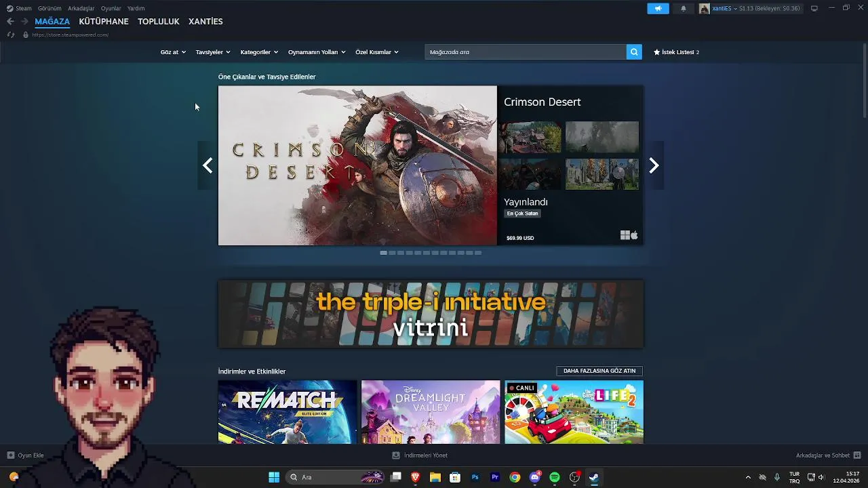Open the xantiES account dropdown
The image size is (868, 488).
724,8
